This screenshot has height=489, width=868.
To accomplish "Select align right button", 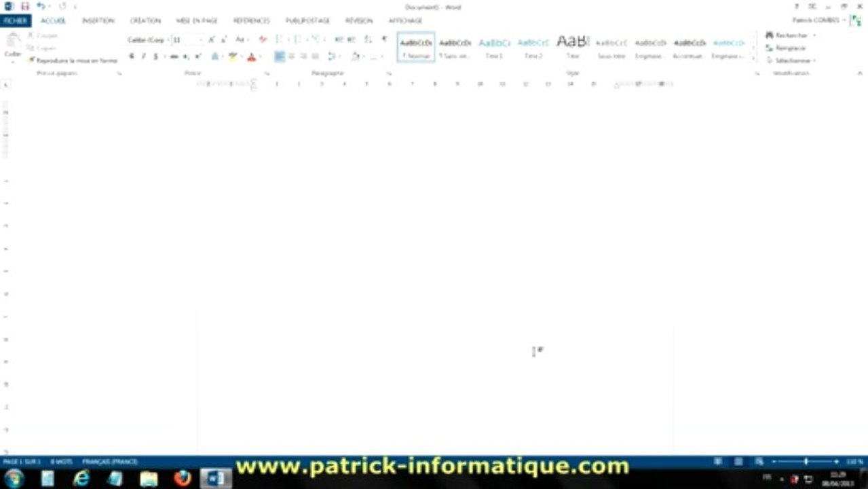I will click(x=303, y=56).
